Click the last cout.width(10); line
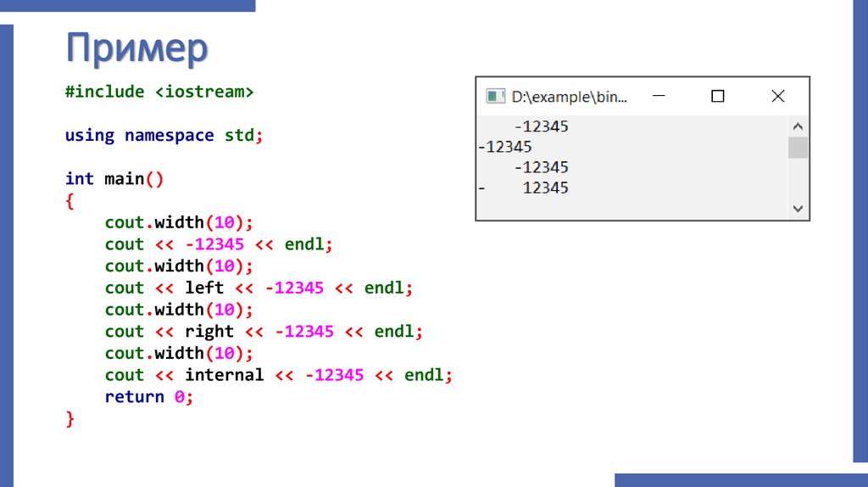The width and height of the screenshot is (868, 487). pos(179,354)
